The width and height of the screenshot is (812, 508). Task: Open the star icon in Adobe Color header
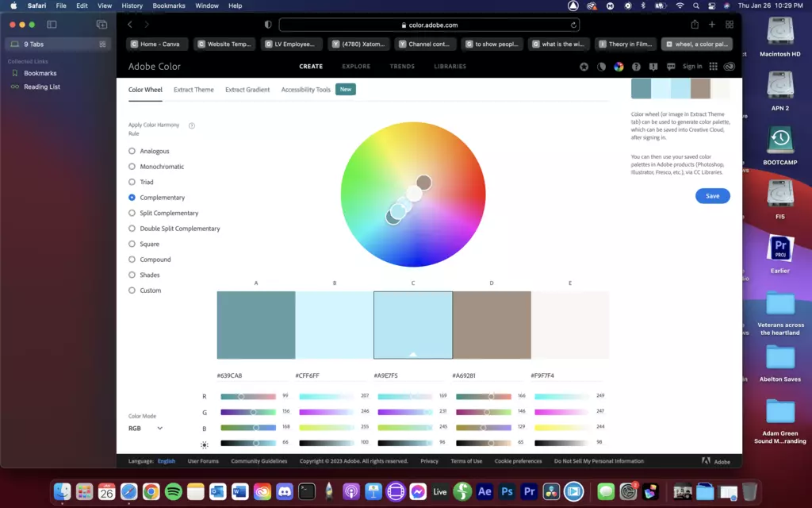[x=584, y=67]
